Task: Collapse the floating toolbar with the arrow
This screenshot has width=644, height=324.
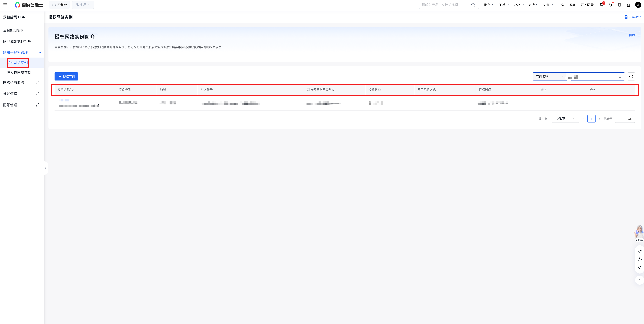Action: coord(639,280)
